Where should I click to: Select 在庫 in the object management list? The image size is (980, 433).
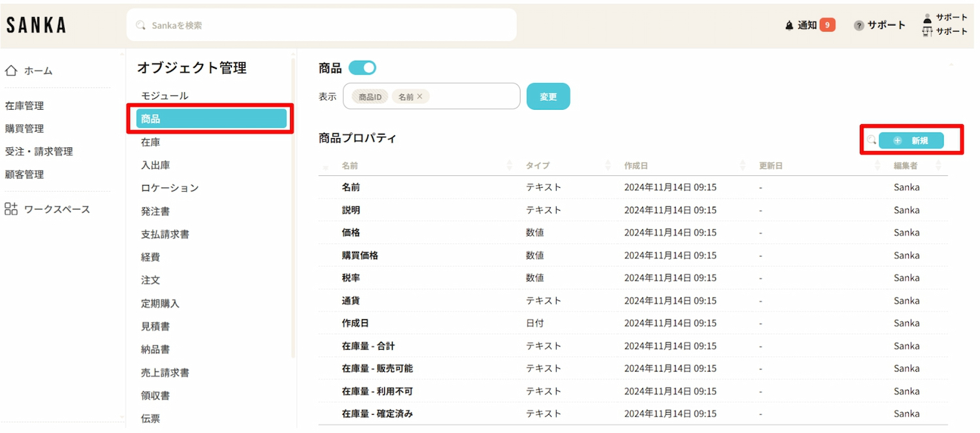click(x=151, y=142)
